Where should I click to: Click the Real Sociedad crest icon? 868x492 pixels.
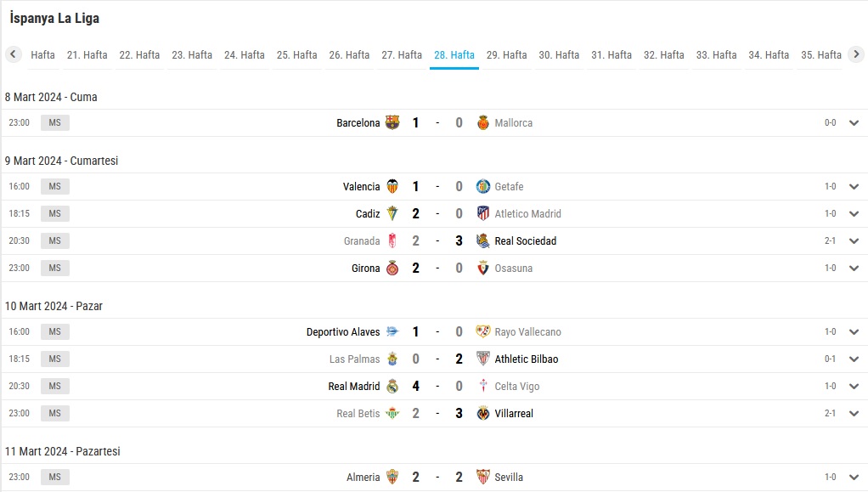pos(483,240)
